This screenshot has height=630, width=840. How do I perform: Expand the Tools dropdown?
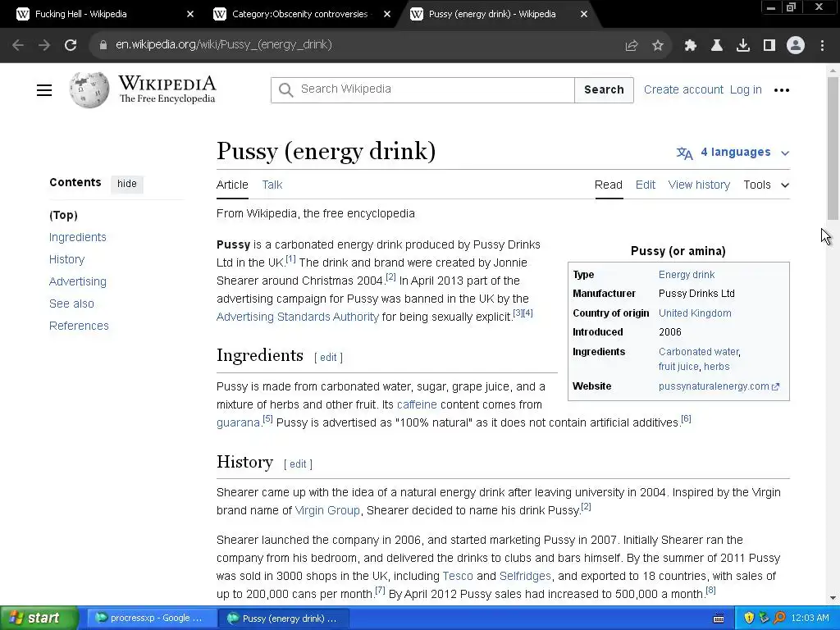(x=766, y=185)
